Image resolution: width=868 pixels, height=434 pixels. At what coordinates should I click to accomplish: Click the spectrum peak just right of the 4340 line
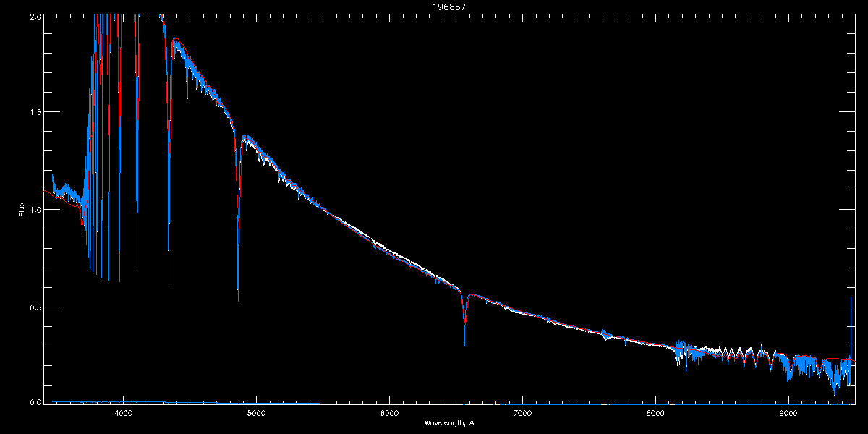pos(174,40)
